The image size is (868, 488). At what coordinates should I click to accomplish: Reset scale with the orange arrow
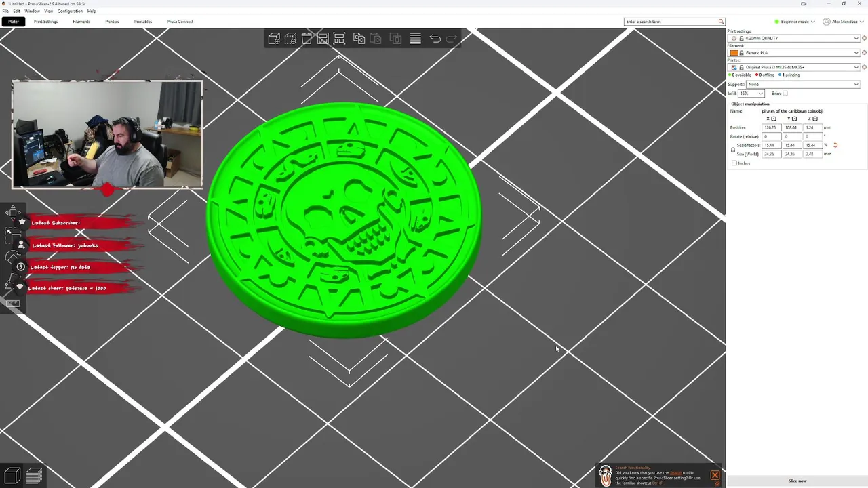click(x=835, y=145)
